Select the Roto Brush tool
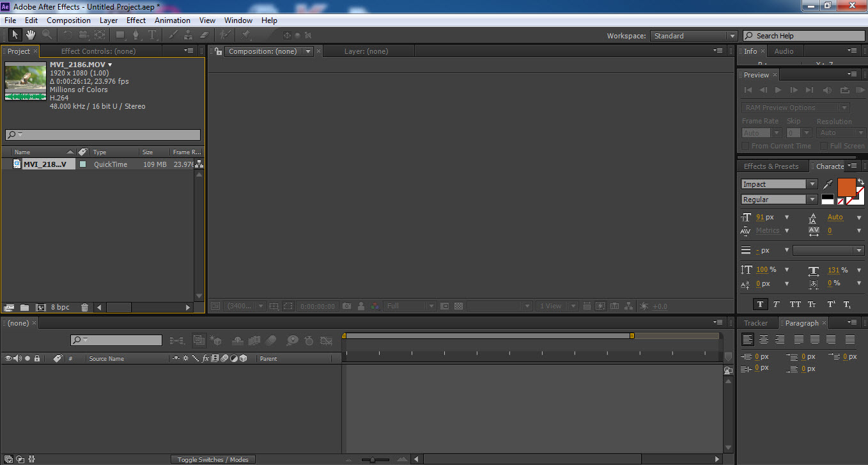868x465 pixels. coord(225,35)
